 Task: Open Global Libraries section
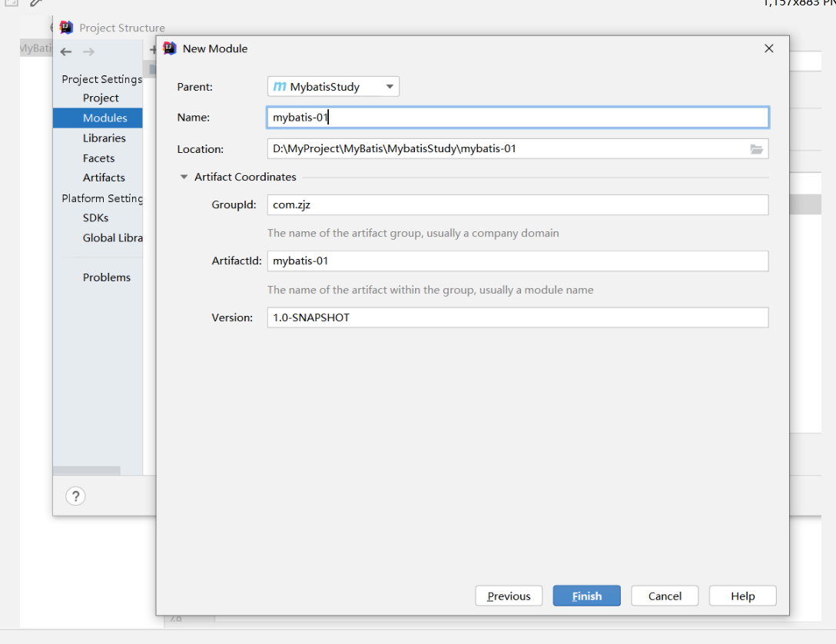pos(112,237)
